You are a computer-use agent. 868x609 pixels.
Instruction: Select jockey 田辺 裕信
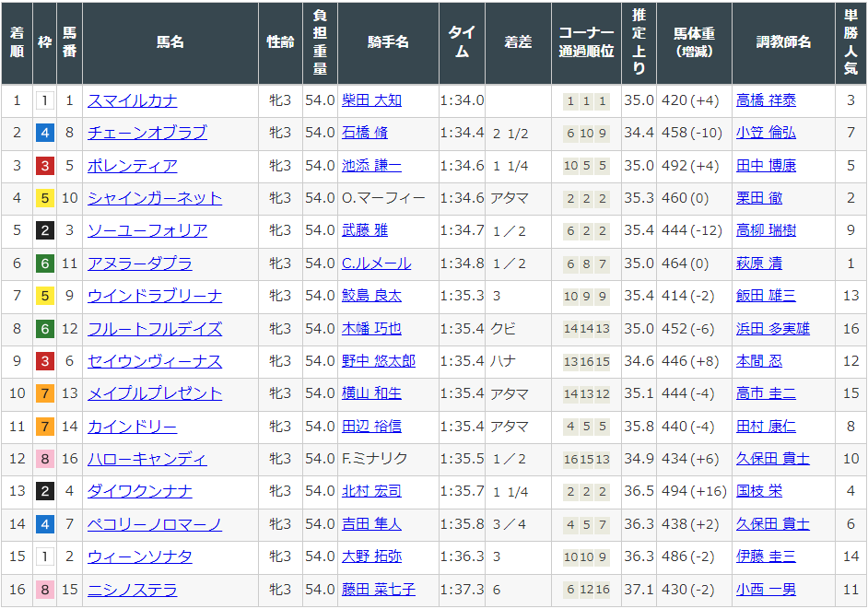tap(371, 427)
